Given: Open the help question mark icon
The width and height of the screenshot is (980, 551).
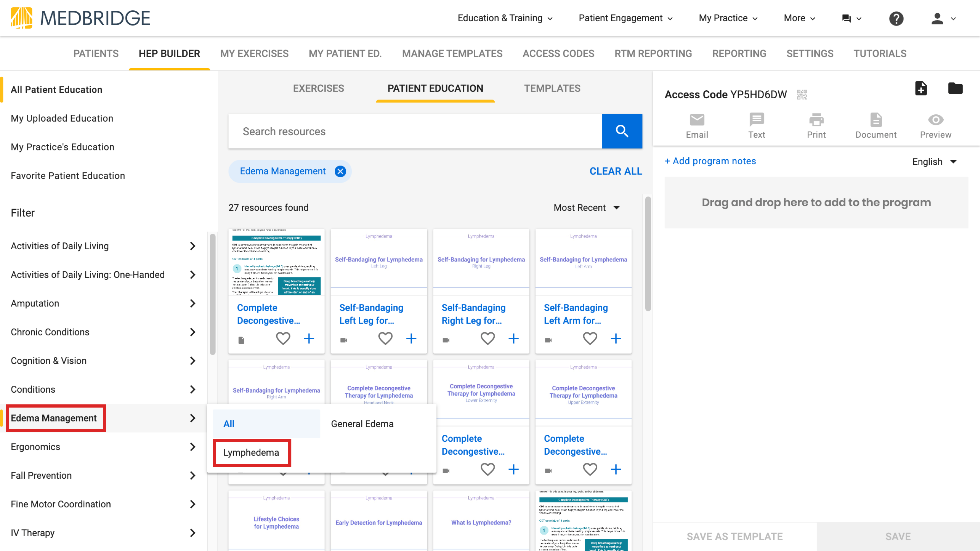Looking at the screenshot, I should coord(896,18).
